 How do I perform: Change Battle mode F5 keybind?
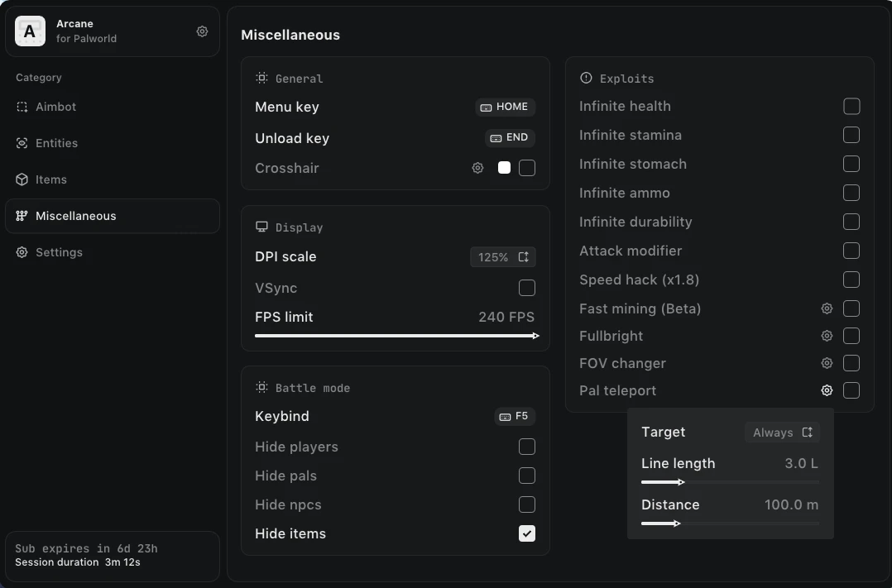tap(515, 416)
